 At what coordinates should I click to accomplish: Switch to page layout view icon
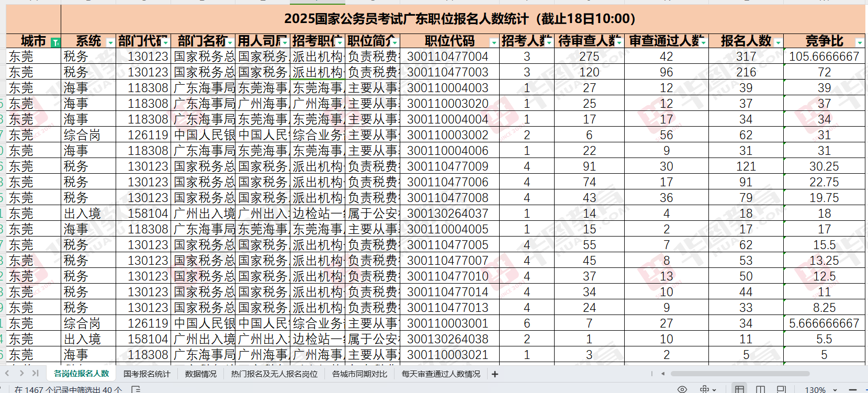[x=761, y=389]
